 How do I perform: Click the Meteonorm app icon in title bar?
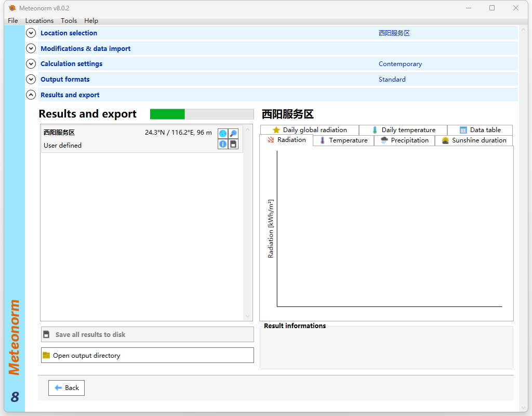click(x=12, y=8)
